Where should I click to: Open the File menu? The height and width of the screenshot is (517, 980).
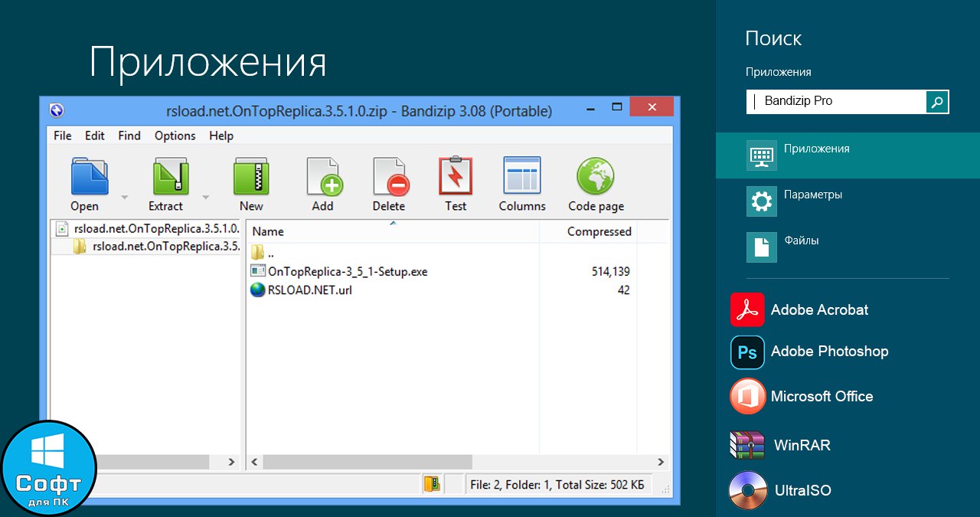point(63,136)
